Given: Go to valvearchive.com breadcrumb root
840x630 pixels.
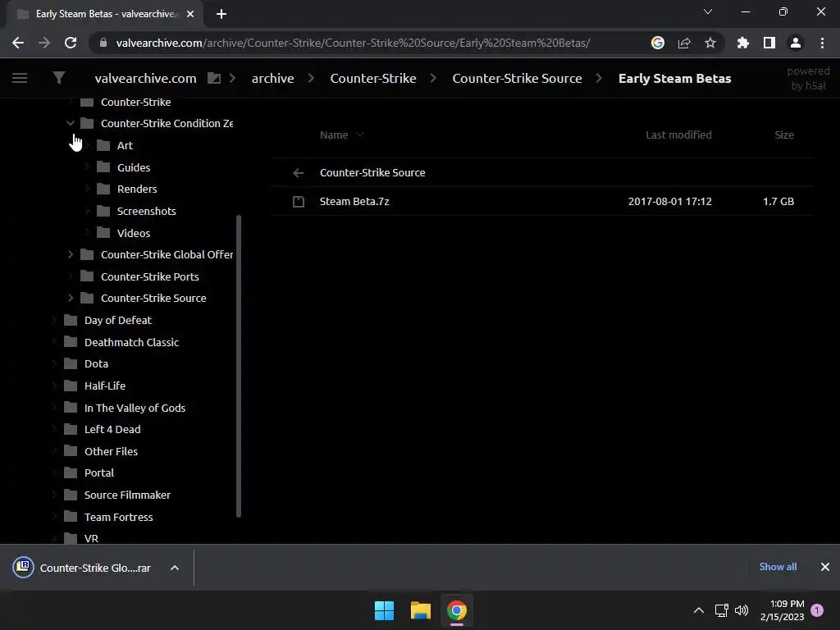Looking at the screenshot, I should [x=146, y=78].
